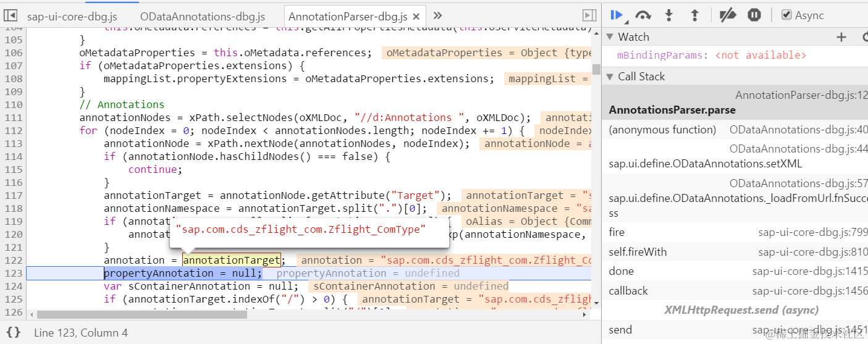Screen dimensions: 868x344
Task: Select the callback call frame
Action: (x=735, y=291)
